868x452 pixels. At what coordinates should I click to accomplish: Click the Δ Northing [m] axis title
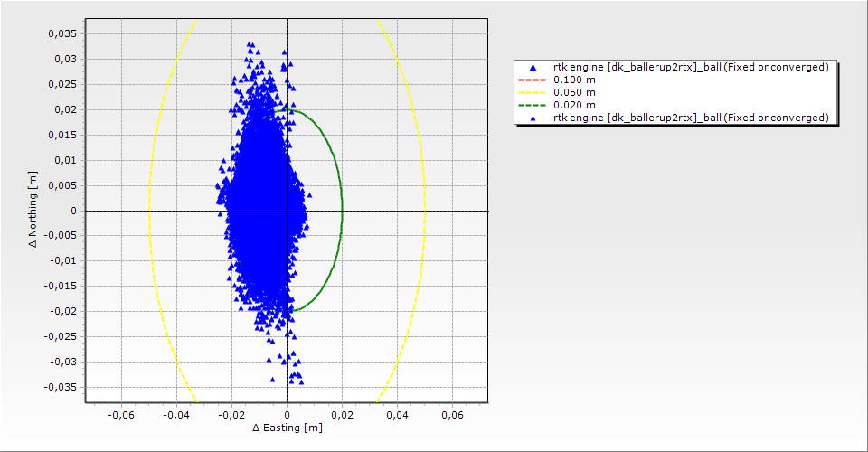pyautogui.click(x=33, y=209)
